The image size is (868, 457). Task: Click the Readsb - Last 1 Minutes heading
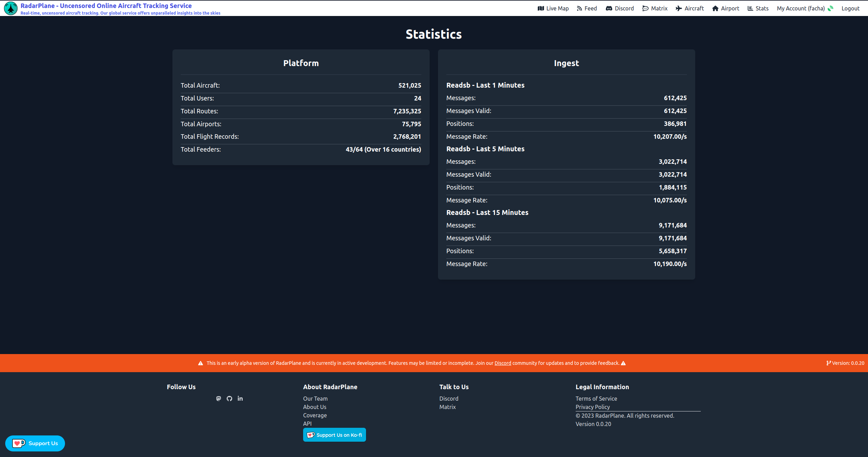(x=485, y=85)
